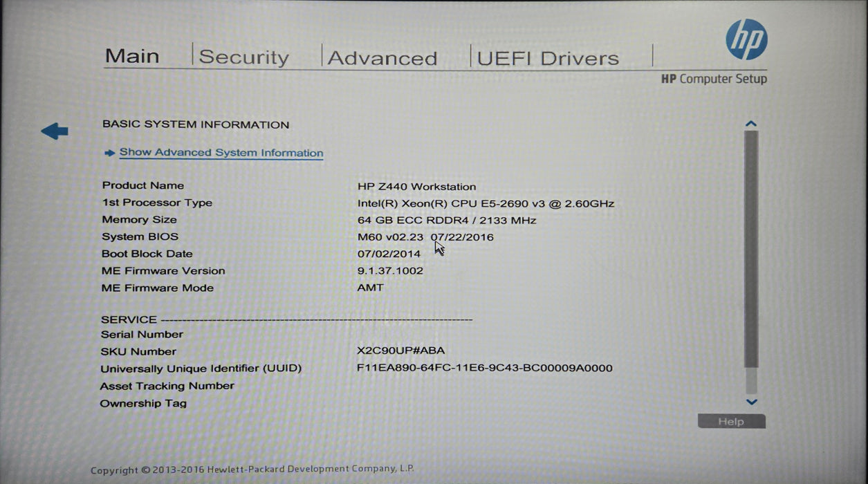Select the Universally Unique Identifier label
The image size is (868, 484).
[x=201, y=369]
